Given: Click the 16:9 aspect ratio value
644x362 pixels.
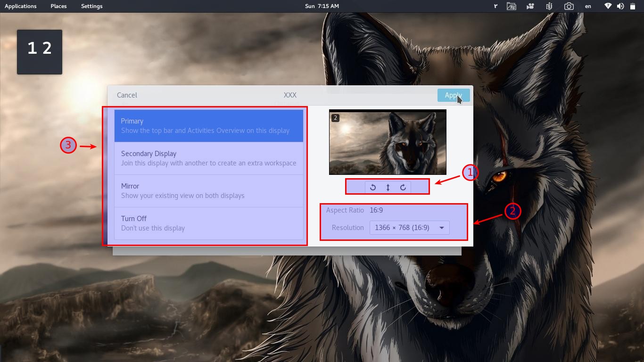Looking at the screenshot, I should [376, 210].
